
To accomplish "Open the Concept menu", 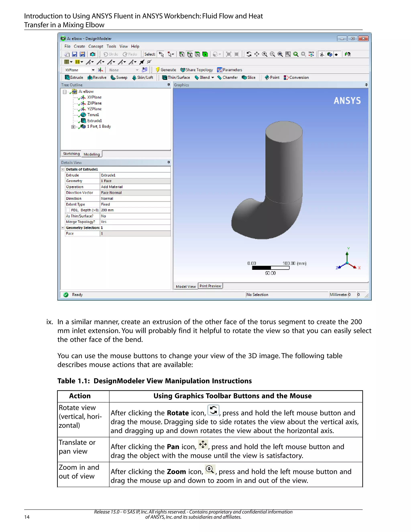I will (x=96, y=46).
